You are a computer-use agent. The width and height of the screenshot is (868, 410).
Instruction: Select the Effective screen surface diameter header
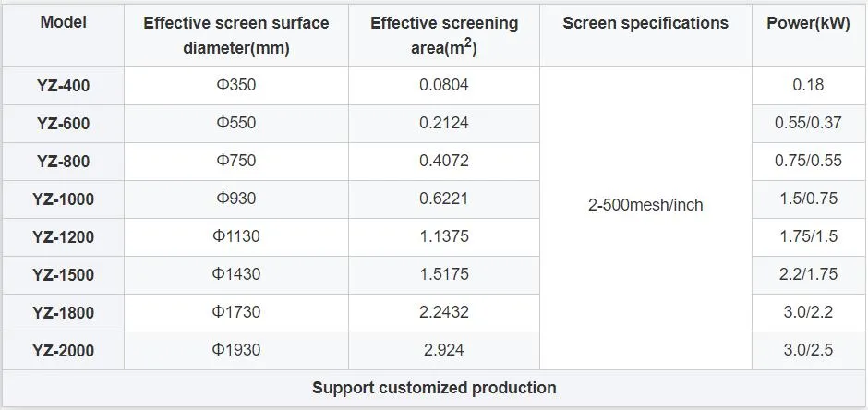pos(235,35)
